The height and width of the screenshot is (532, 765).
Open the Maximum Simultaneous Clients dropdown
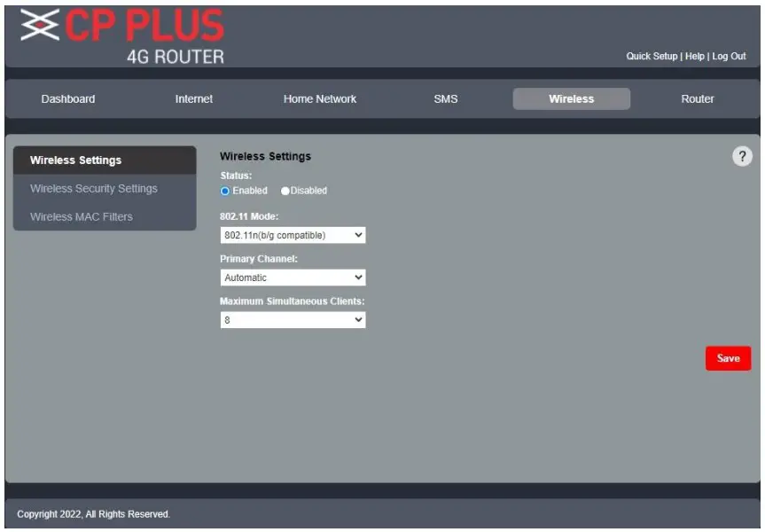(293, 320)
